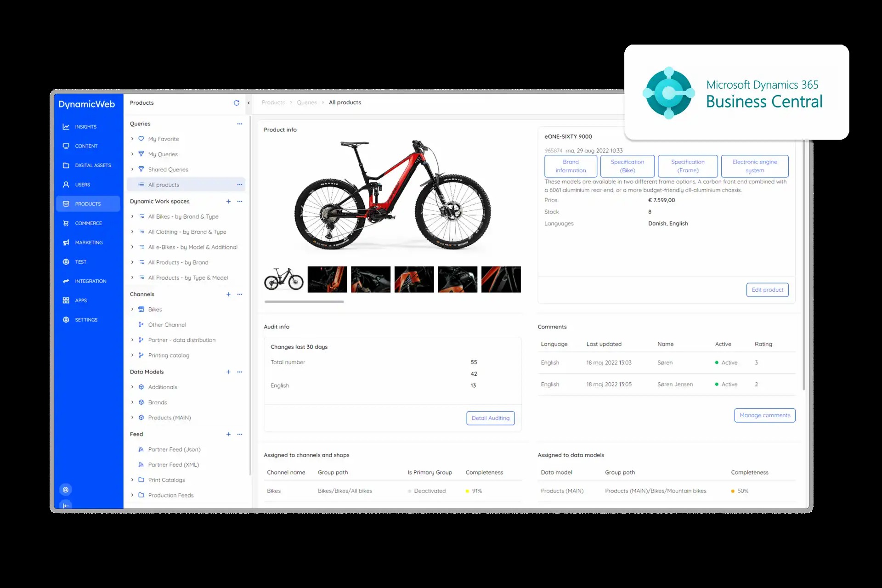This screenshot has height=588, width=882.
Task: Expand the Brands data model
Action: (x=132, y=402)
